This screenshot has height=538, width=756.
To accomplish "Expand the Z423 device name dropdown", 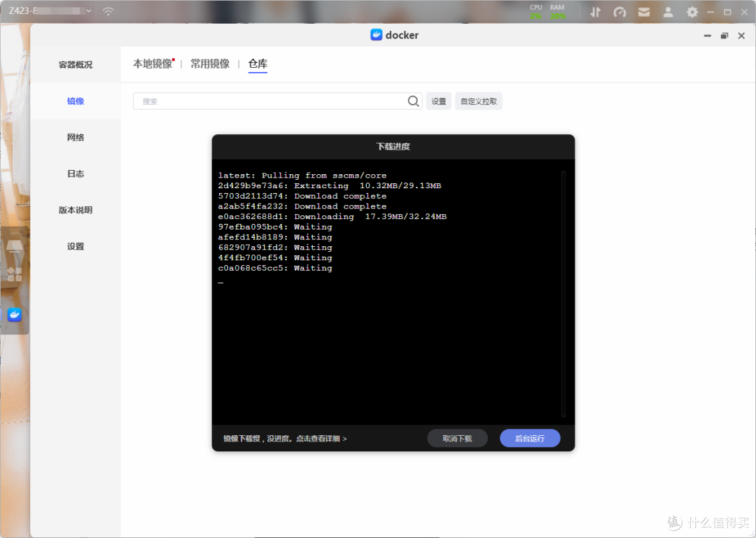I will point(88,10).
